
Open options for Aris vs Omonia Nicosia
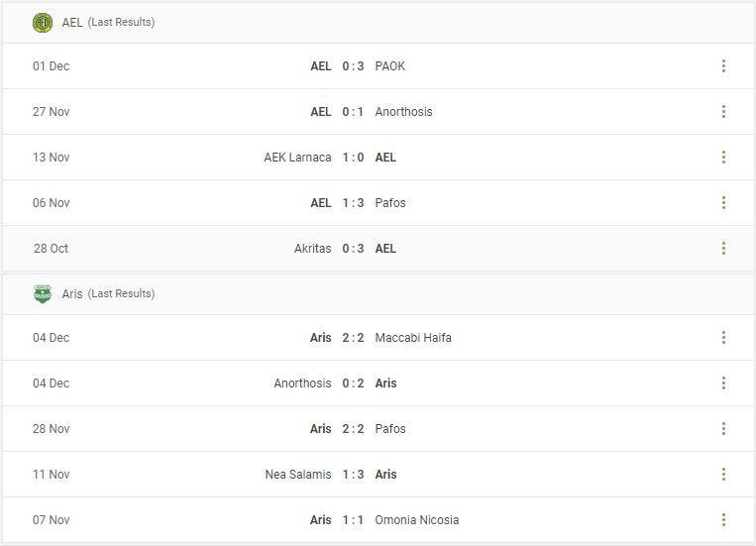click(x=723, y=520)
